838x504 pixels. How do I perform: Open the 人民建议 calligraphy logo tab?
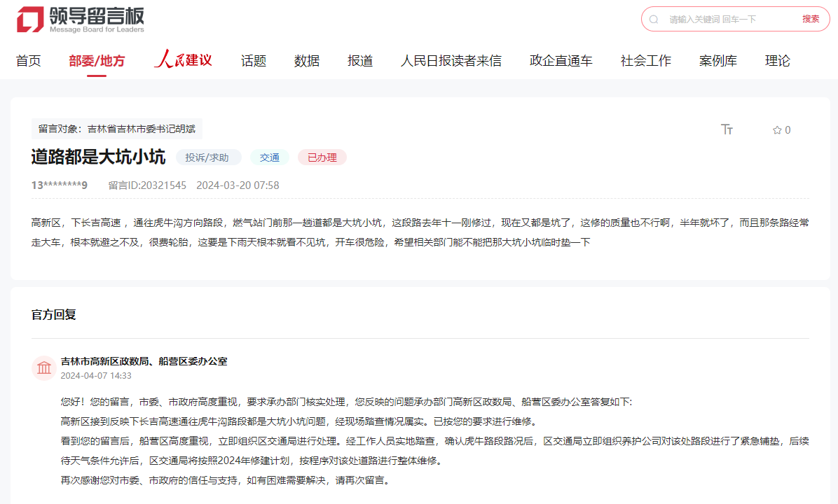(x=183, y=60)
